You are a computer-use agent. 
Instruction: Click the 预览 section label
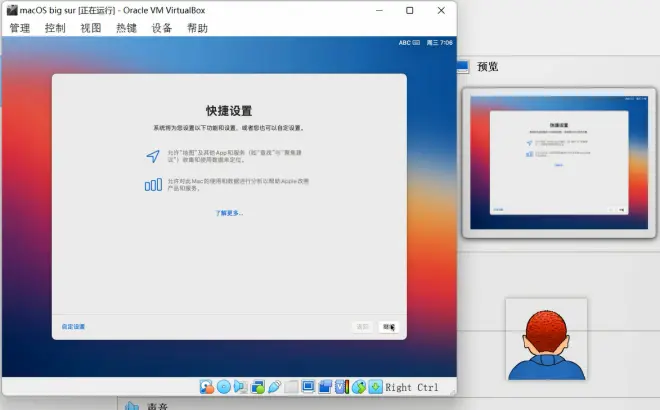487,67
